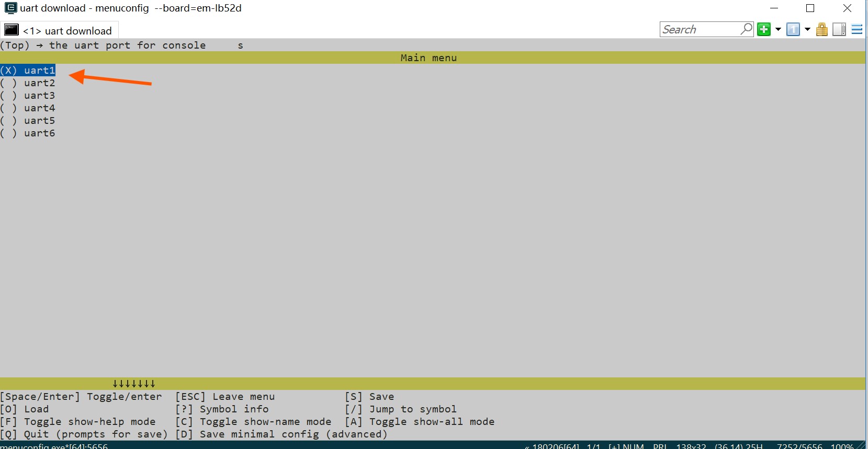Screen dimensions: 868x449
Task: Expand the active console list arrow
Action: 807,29
